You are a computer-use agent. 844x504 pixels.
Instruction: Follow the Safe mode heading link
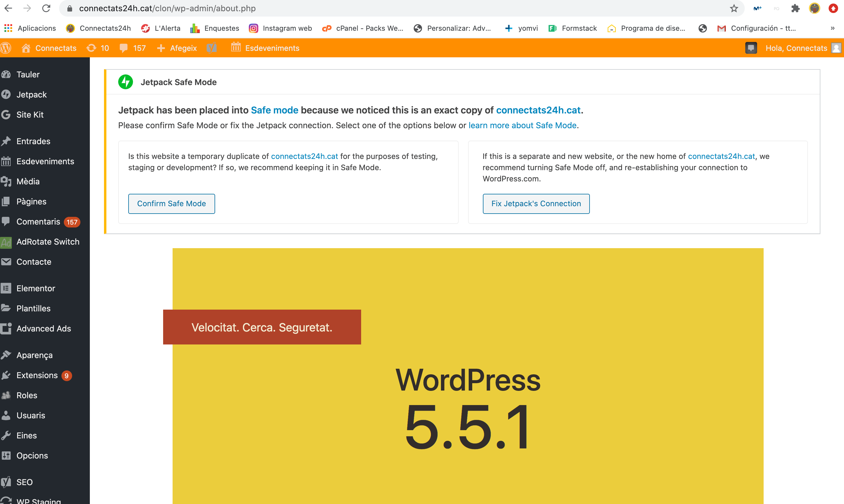click(275, 110)
